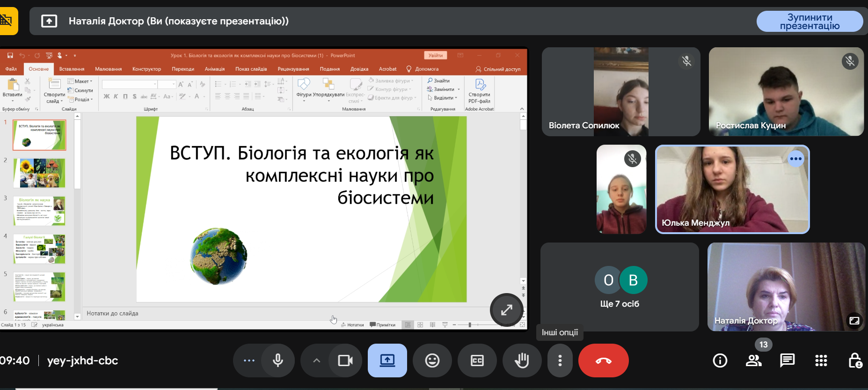This screenshot has width=868, height=390.
Task: Start slideshow from beginning via quick access icon
Action: (x=49, y=55)
